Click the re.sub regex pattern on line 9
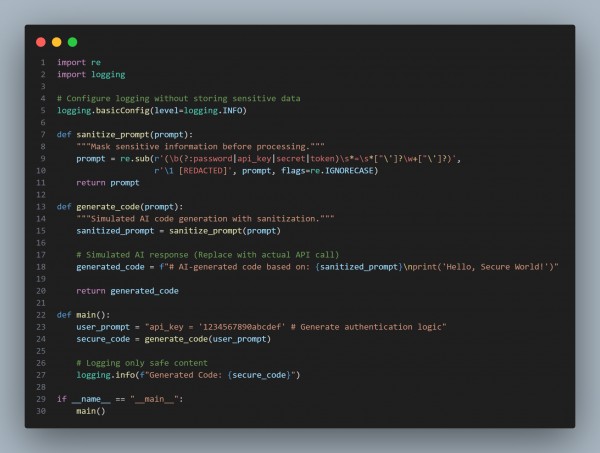 [305, 158]
